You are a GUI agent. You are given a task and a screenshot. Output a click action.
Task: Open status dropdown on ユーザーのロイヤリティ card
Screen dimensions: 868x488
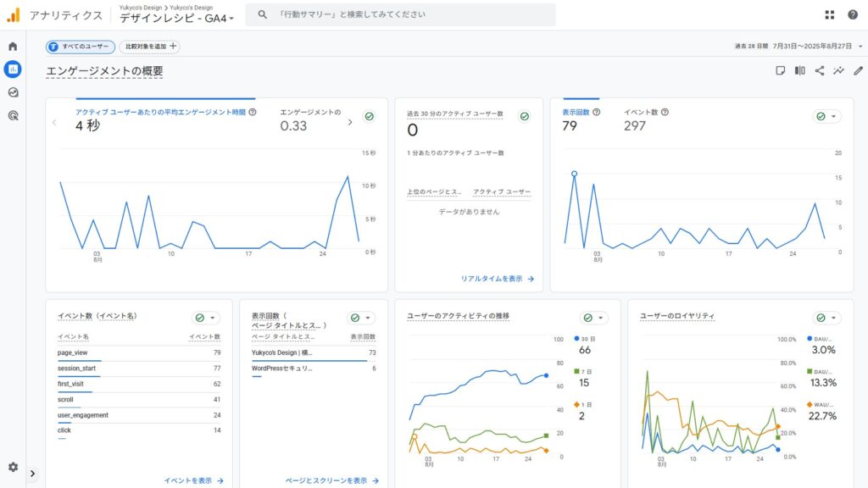pyautogui.click(x=827, y=318)
